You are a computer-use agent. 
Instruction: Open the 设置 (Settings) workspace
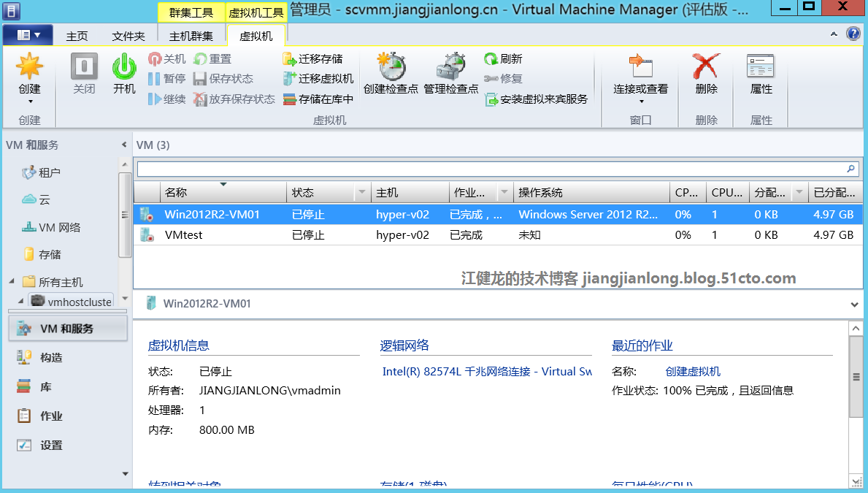pyautogui.click(x=68, y=446)
